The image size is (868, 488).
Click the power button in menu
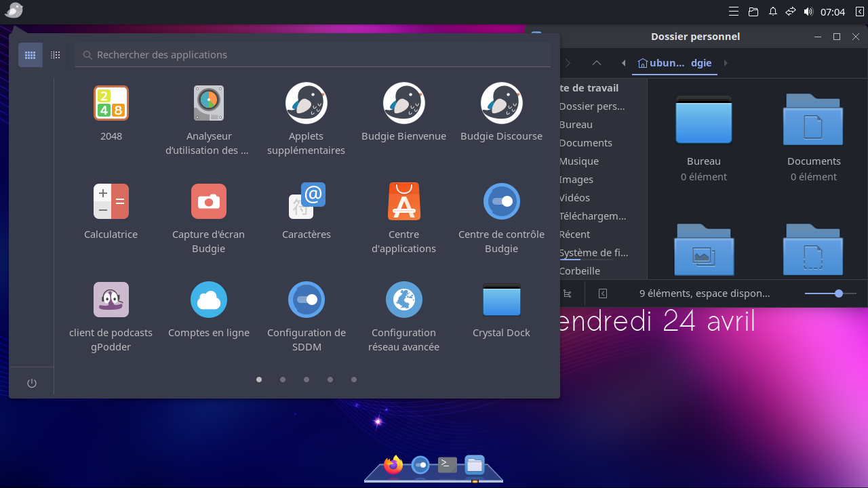click(31, 384)
